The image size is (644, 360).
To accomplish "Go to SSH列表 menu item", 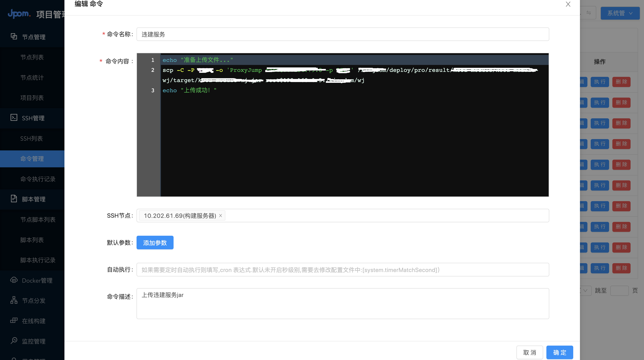I will (31, 139).
